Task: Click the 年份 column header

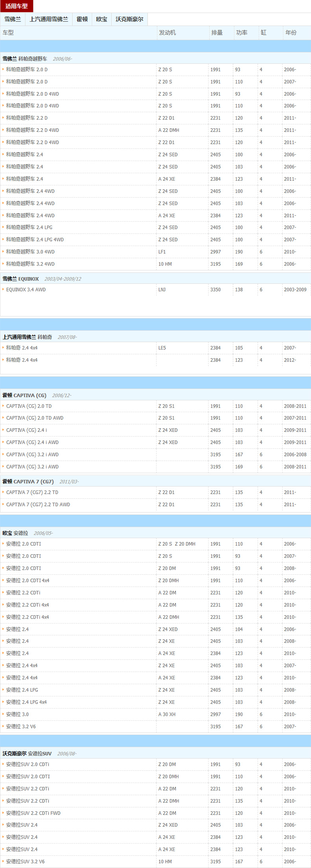Action: [x=291, y=33]
